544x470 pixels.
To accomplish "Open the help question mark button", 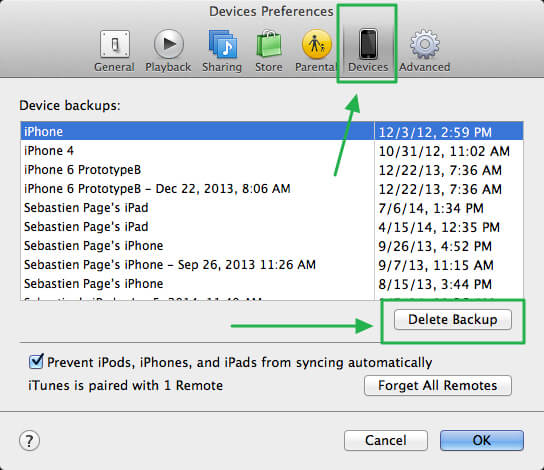I will (29, 441).
